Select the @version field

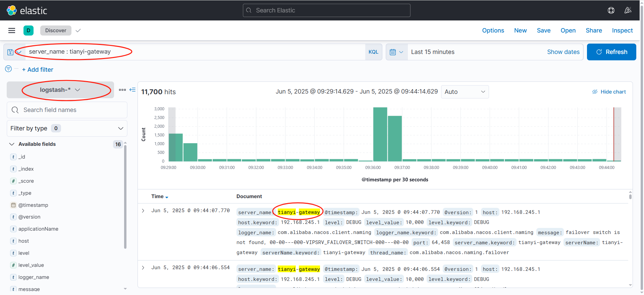pyautogui.click(x=30, y=217)
